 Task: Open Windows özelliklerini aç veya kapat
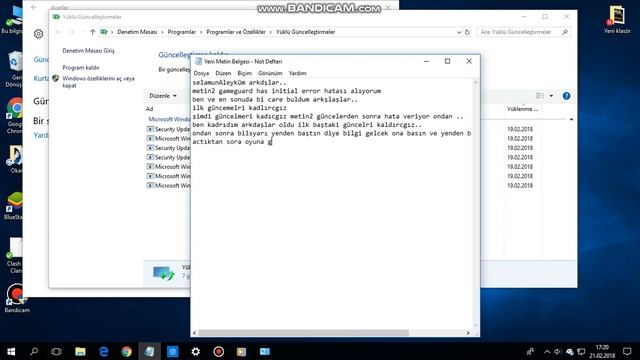[98, 82]
